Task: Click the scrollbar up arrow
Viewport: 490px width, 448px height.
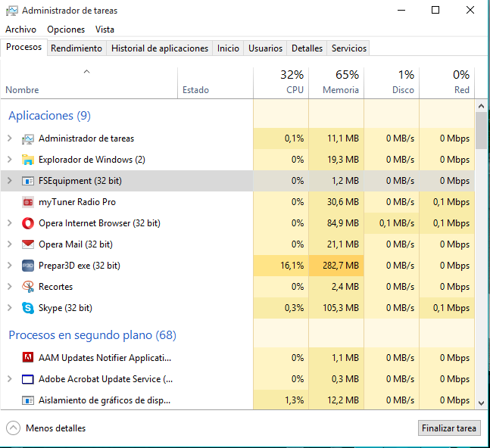Action: click(482, 106)
